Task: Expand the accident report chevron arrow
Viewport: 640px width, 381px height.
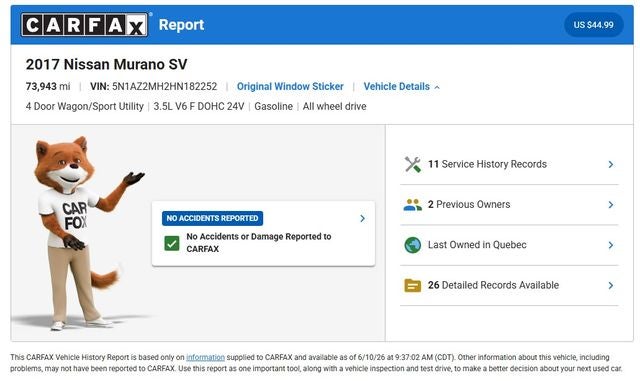Action: [362, 218]
